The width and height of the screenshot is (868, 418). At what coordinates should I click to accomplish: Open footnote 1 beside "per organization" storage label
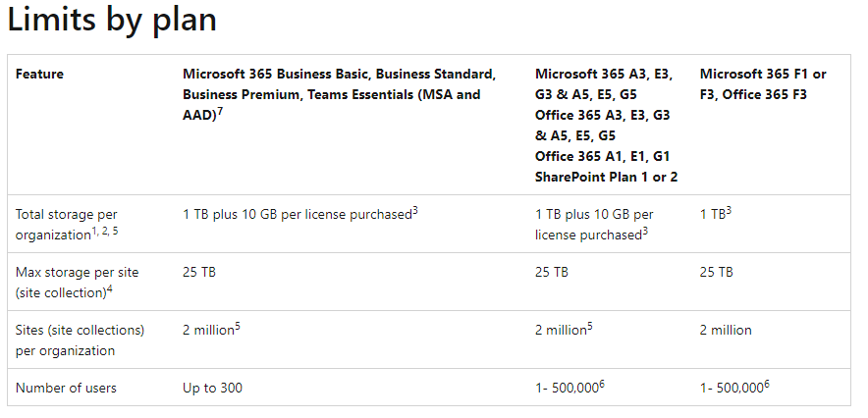pyautogui.click(x=94, y=230)
